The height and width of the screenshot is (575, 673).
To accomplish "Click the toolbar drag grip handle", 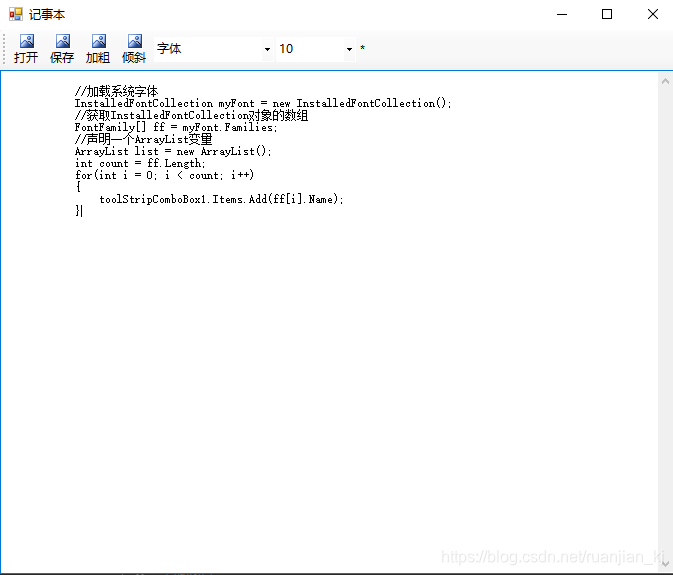I will coord(4,49).
